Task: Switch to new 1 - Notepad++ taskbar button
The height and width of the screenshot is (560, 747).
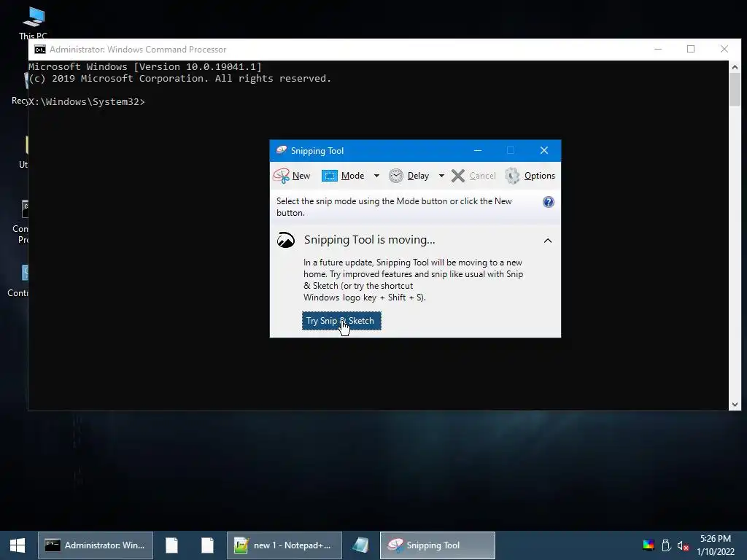Action: tap(285, 545)
